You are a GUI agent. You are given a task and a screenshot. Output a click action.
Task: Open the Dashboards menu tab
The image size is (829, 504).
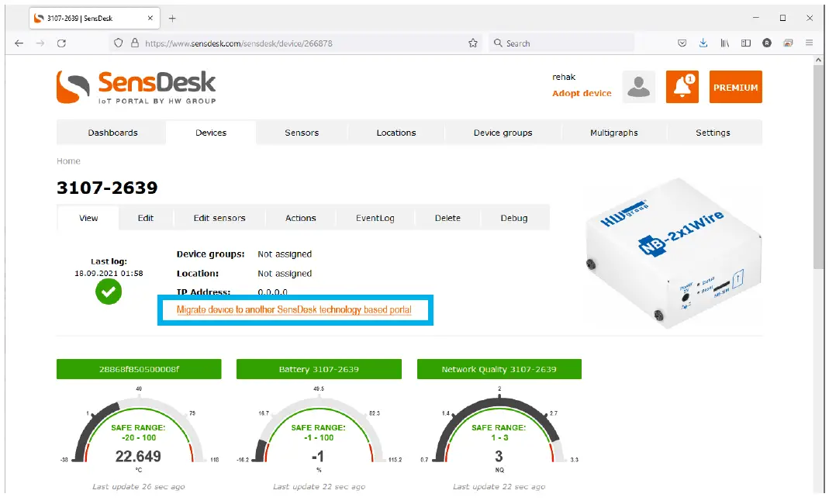pyautogui.click(x=112, y=133)
